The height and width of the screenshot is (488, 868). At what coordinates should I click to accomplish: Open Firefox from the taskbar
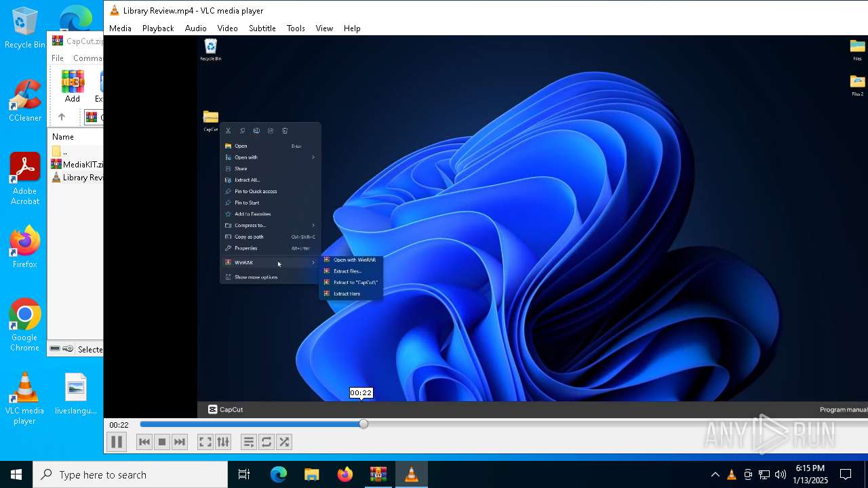tap(345, 474)
